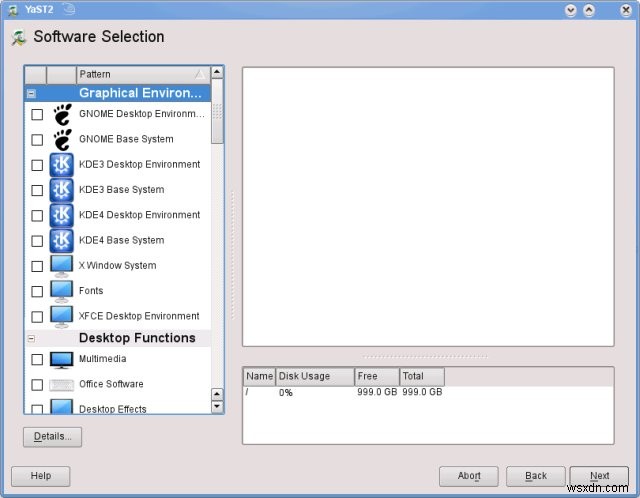This screenshot has height=498, width=640.
Task: Select the GNOME Desktop Environm... label
Action: coord(142,114)
